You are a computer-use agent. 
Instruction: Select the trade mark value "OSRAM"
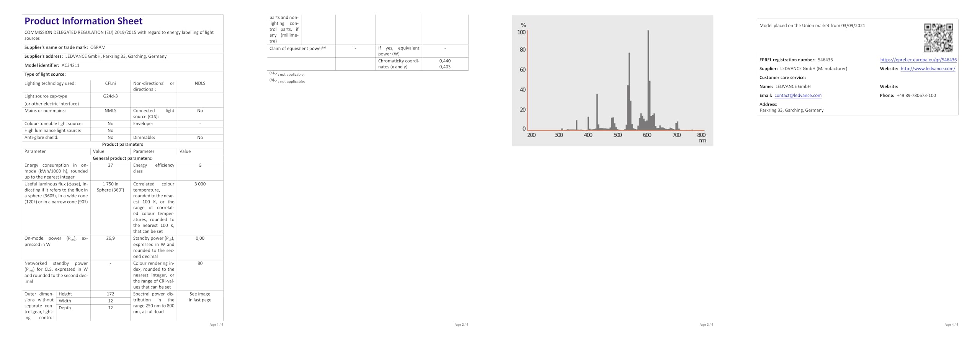point(98,47)
